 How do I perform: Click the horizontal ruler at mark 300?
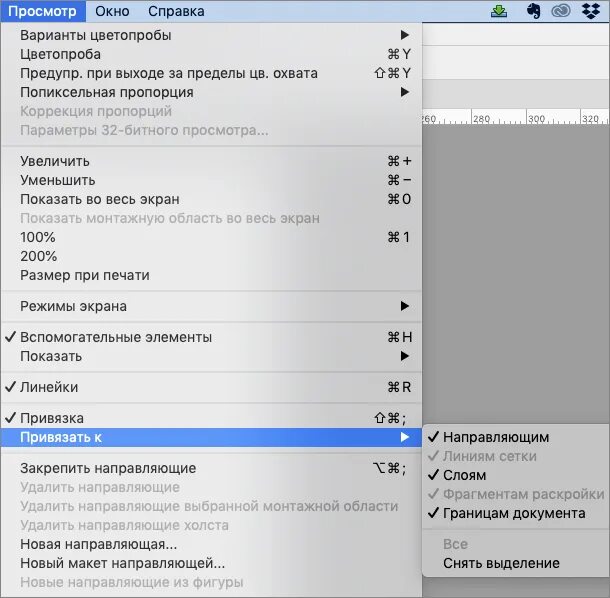[x=536, y=119]
